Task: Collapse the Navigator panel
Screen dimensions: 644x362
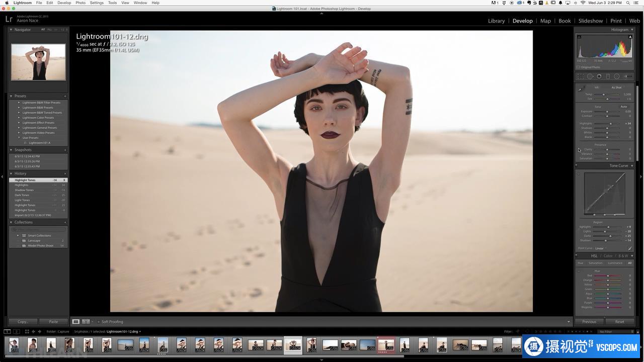Action: [11, 30]
